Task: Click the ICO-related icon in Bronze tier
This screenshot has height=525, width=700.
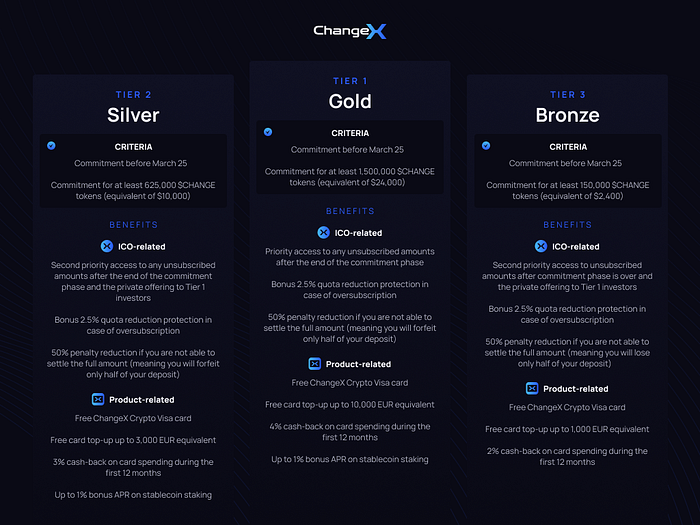Action: click(x=541, y=246)
